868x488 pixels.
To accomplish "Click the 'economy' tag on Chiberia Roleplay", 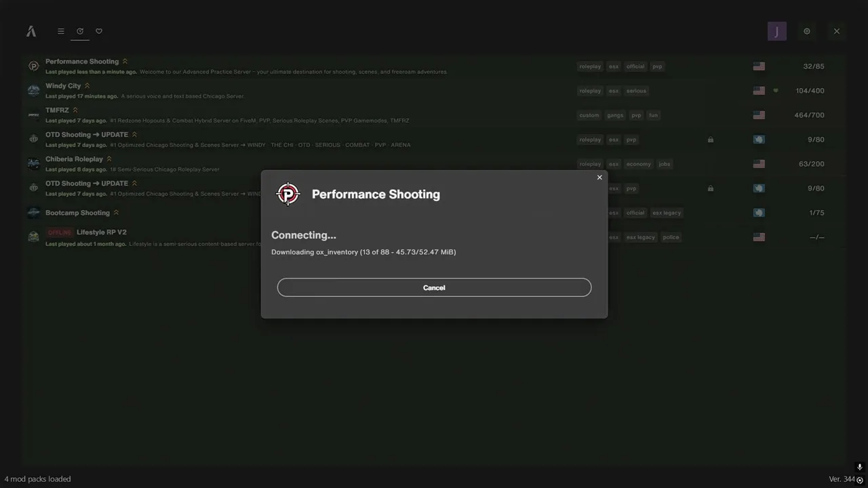I will [x=639, y=164].
